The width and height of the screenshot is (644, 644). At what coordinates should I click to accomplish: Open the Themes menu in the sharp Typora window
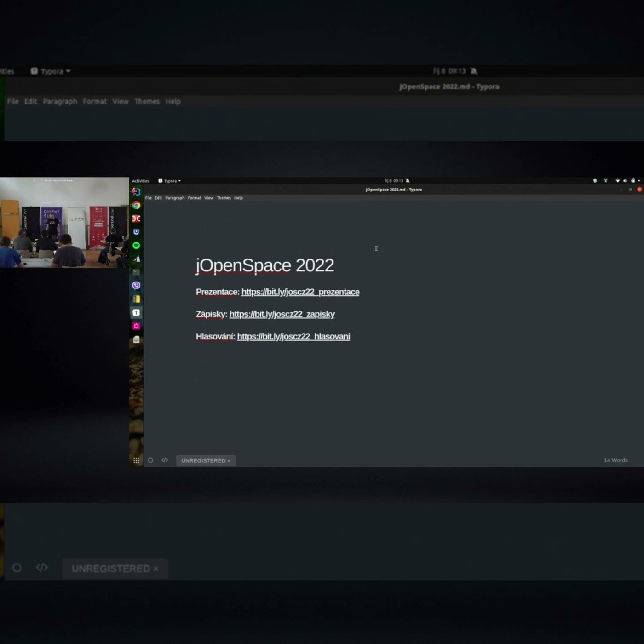pyautogui.click(x=224, y=198)
